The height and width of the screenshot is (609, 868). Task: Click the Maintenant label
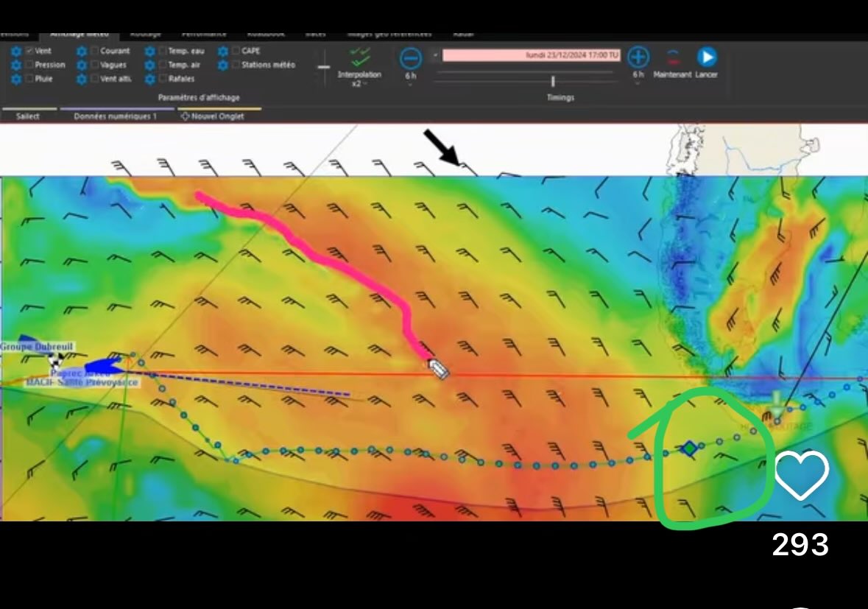click(673, 74)
